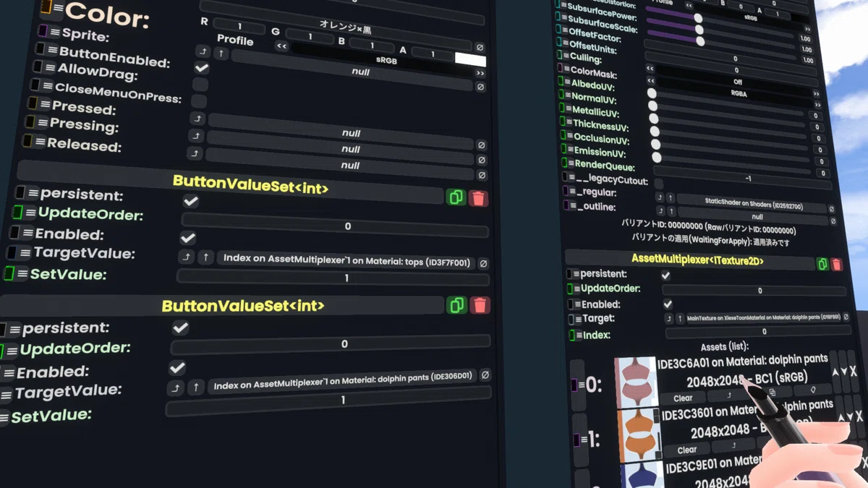Clear TargetValue reference for dolphin pants Index
Screen dimensions: 868x488
485,375
